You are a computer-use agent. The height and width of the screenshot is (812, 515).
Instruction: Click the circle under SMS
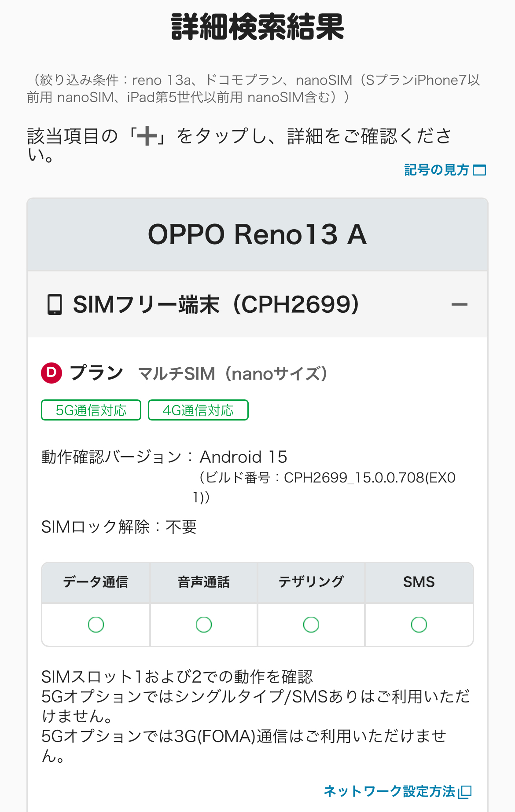[419, 624]
